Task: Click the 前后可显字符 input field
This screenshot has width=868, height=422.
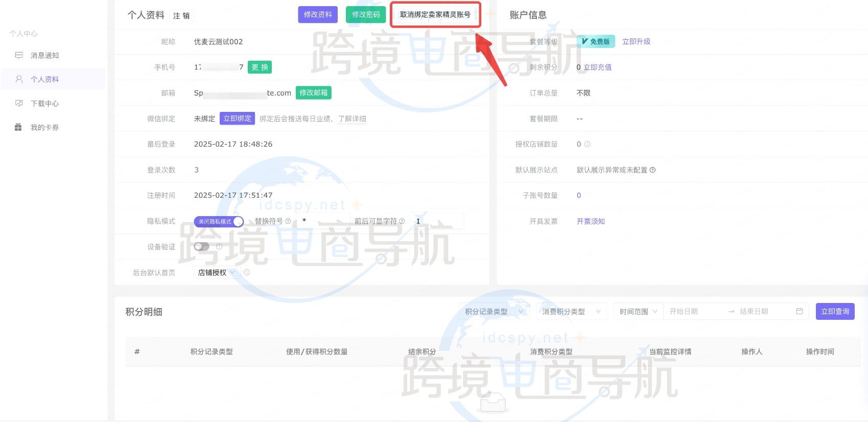Action: point(437,221)
